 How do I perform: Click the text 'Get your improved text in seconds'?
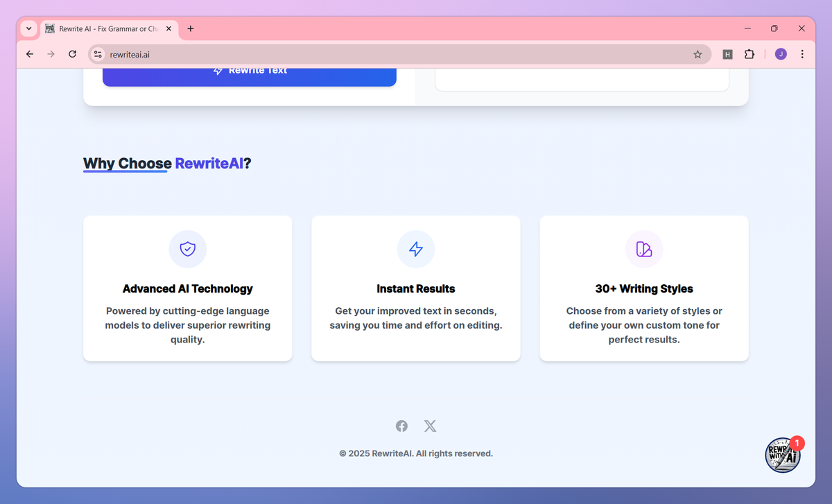pos(416,311)
